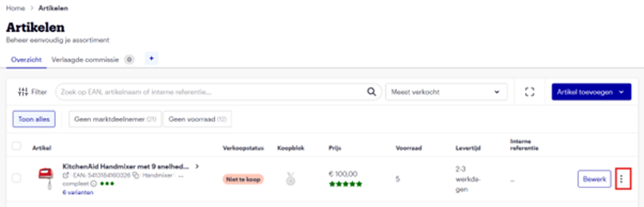Expand truncated categories ellipsis after Handmixer
The width and height of the screenshot is (644, 207).
181,175
